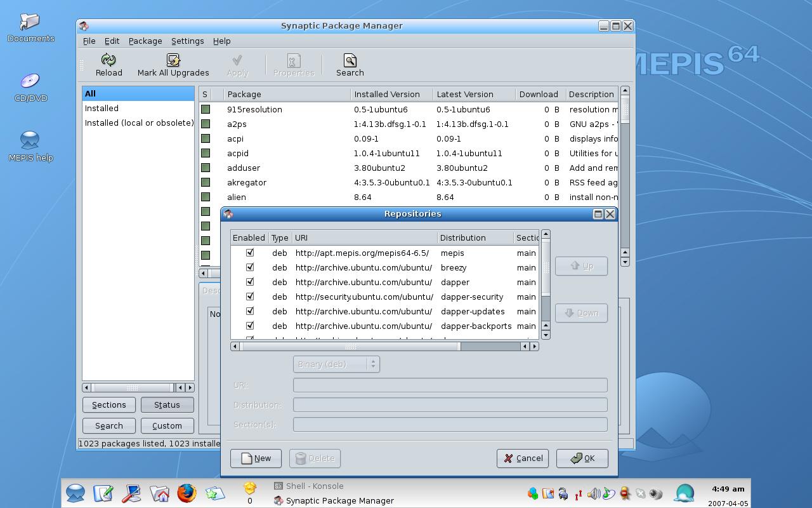Toggle the dapper-security repository checkbox
This screenshot has height=508, width=812.
(x=250, y=297)
